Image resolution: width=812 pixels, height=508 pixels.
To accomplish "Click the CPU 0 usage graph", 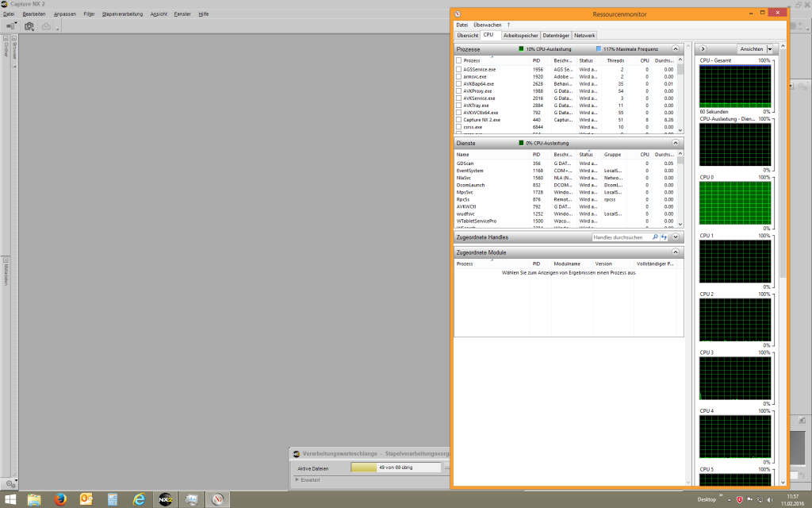I will click(735, 202).
